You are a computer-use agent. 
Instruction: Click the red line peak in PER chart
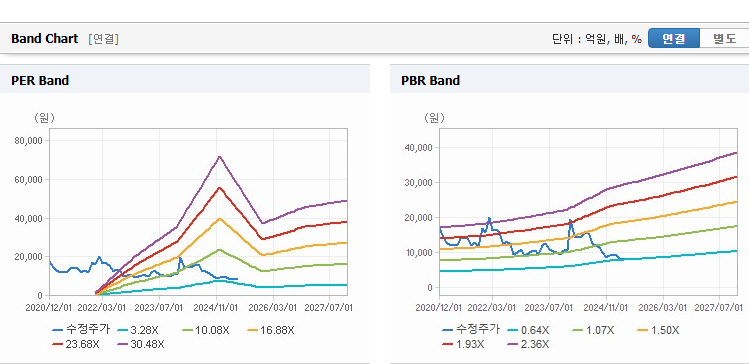click(219, 187)
